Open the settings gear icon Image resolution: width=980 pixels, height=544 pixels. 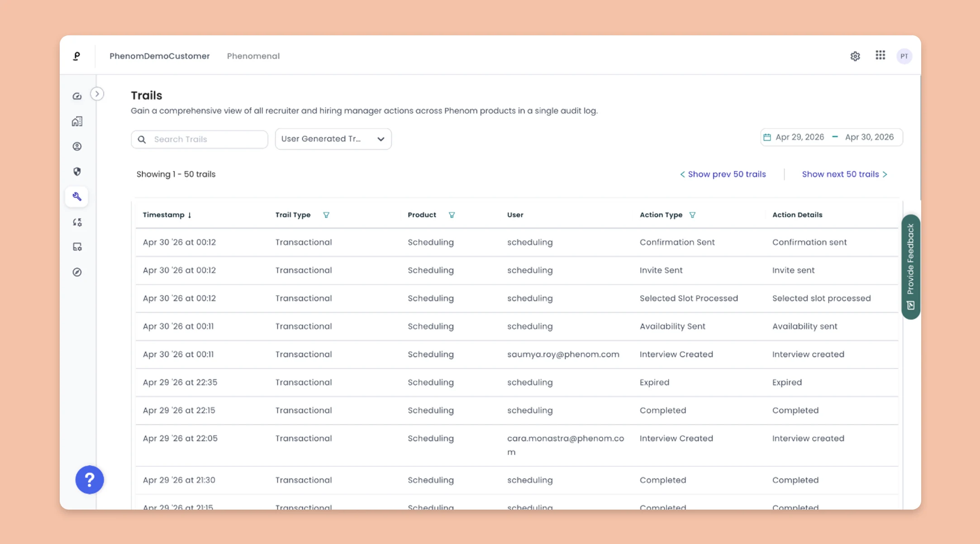tap(855, 56)
